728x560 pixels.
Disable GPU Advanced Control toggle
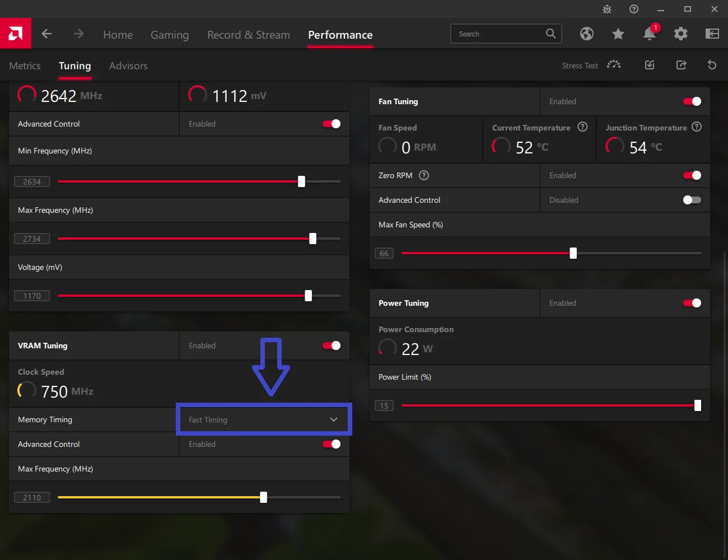point(332,124)
